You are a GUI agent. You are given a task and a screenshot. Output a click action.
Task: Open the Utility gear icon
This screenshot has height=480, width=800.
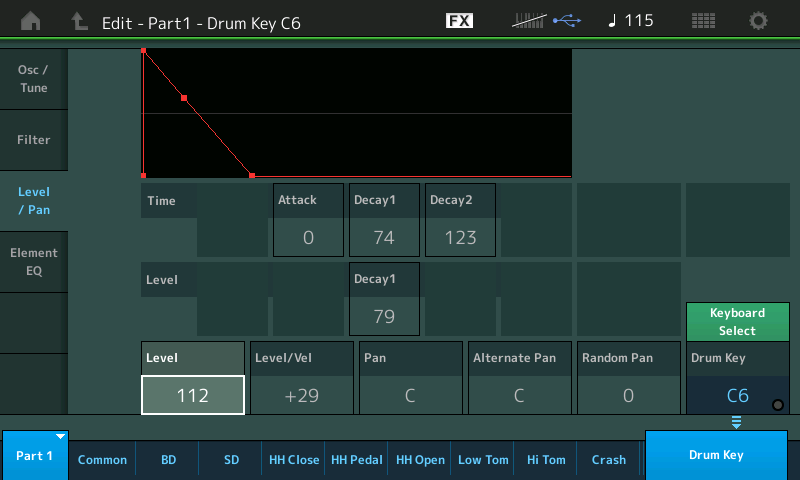pyautogui.click(x=759, y=21)
